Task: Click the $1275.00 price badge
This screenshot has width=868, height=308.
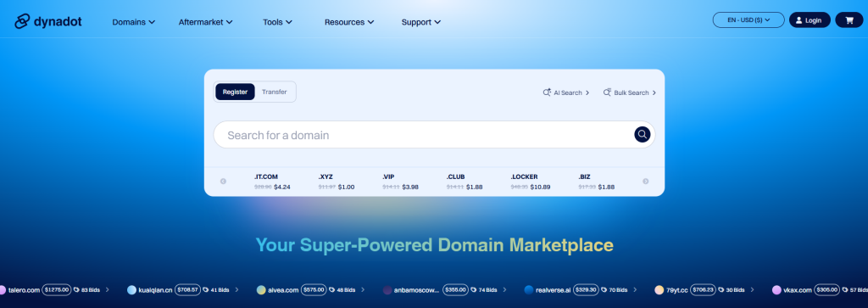Action: (57, 289)
